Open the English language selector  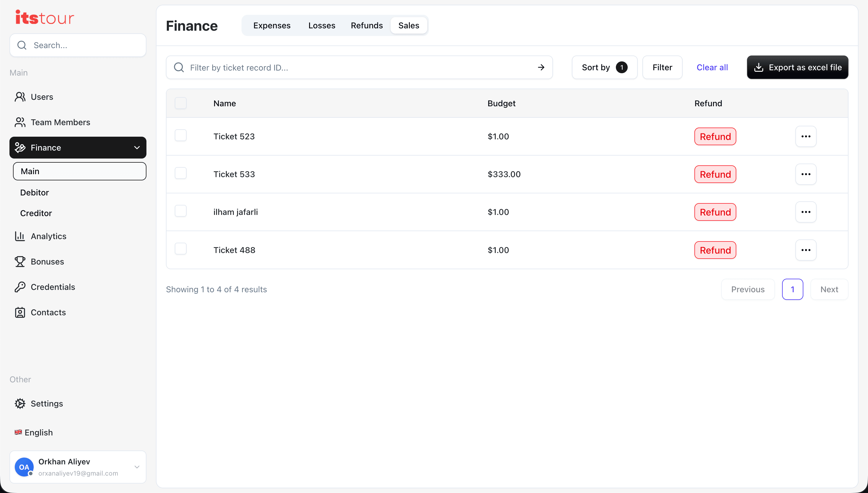[34, 432]
